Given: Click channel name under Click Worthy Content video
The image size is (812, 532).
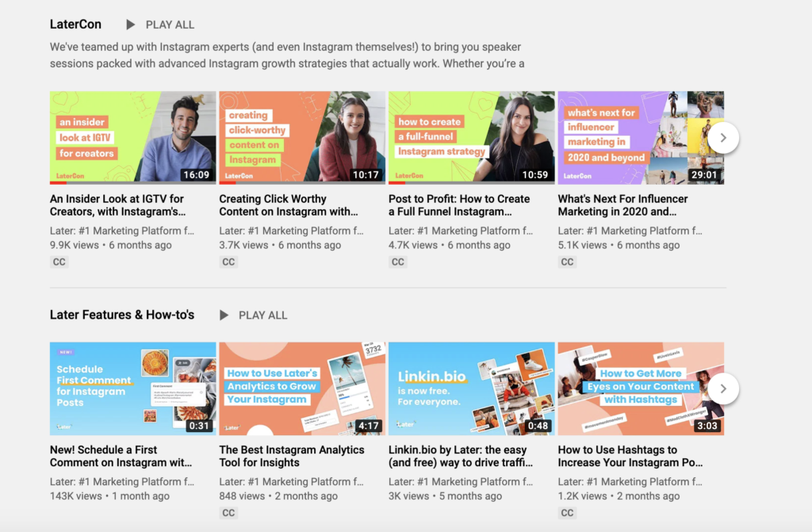Looking at the screenshot, I should tap(292, 231).
